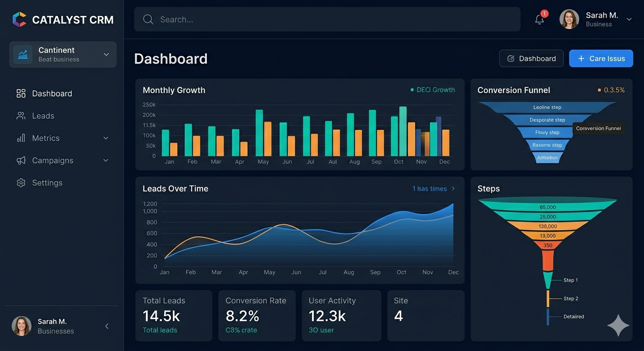Open the Conversion Rate 8.2% card
This screenshot has height=351, width=644.
257,315
